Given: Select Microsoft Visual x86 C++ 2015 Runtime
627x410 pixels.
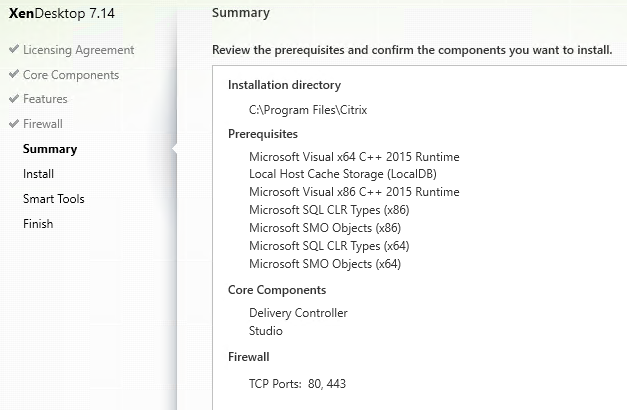Looking at the screenshot, I should [354, 192].
